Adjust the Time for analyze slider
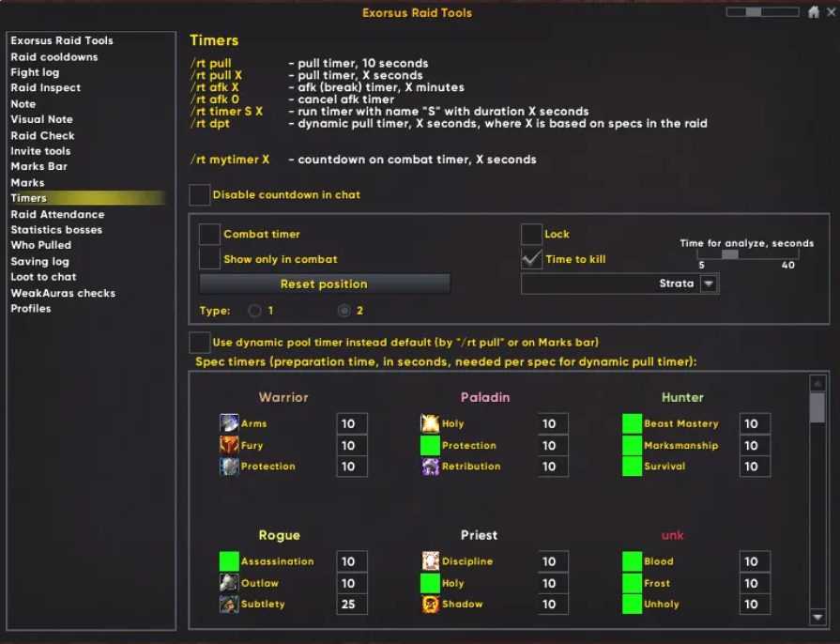The width and height of the screenshot is (840, 644). [x=729, y=253]
